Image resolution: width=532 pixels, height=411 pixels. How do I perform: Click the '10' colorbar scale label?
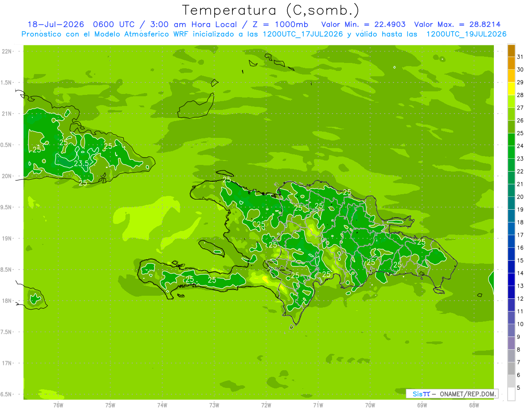[520, 324]
